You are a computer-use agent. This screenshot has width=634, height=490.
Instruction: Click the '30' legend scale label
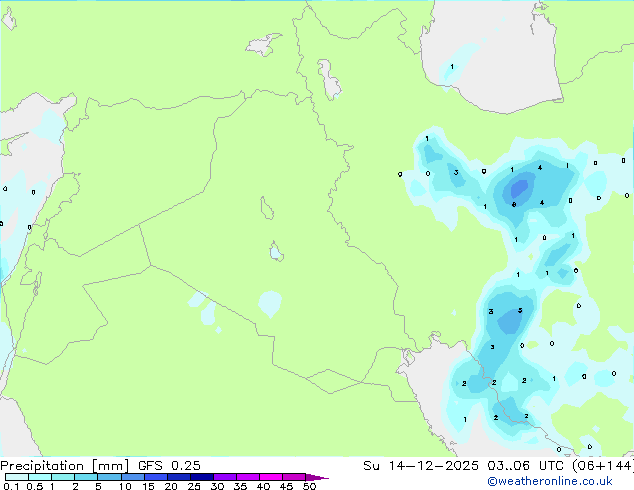coord(217,486)
